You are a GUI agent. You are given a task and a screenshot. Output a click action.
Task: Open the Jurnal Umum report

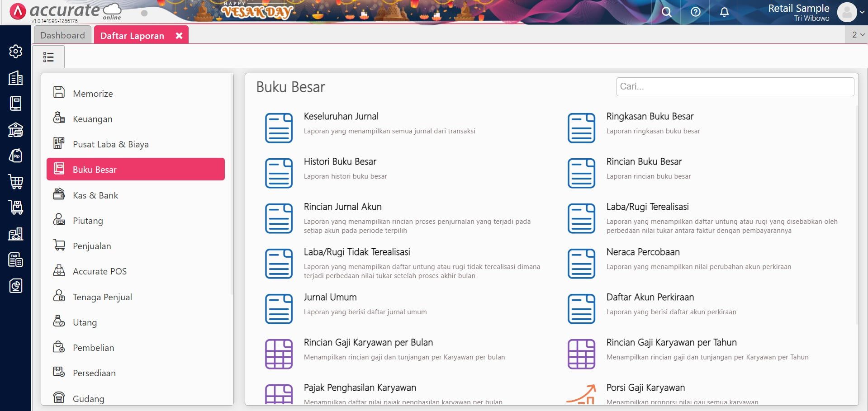[330, 298]
